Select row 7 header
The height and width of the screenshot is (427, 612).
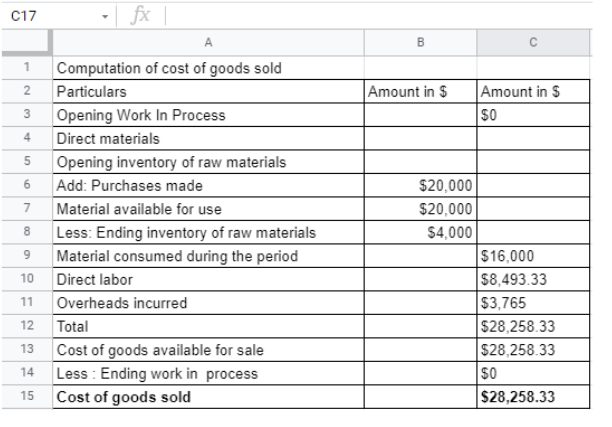27,208
